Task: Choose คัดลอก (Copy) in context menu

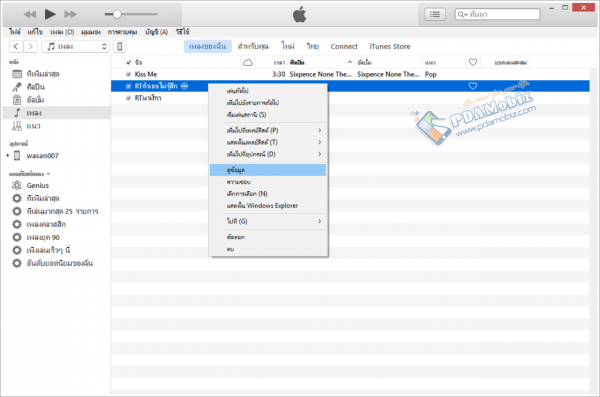Action: coord(268,237)
